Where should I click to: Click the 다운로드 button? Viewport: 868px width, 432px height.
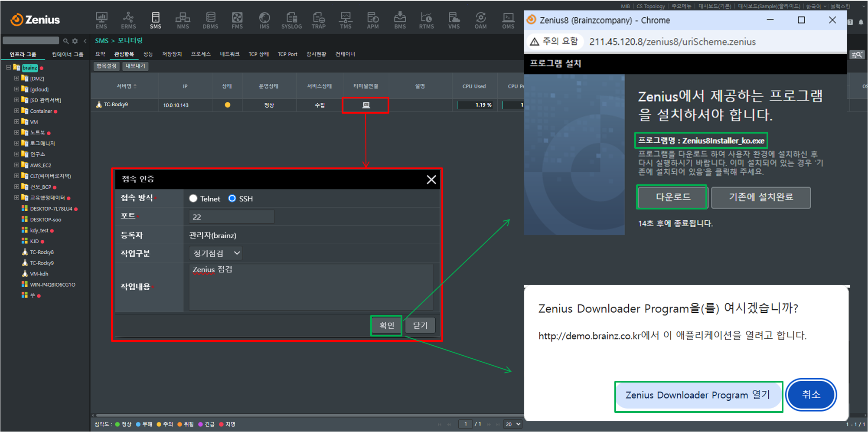pyautogui.click(x=672, y=197)
